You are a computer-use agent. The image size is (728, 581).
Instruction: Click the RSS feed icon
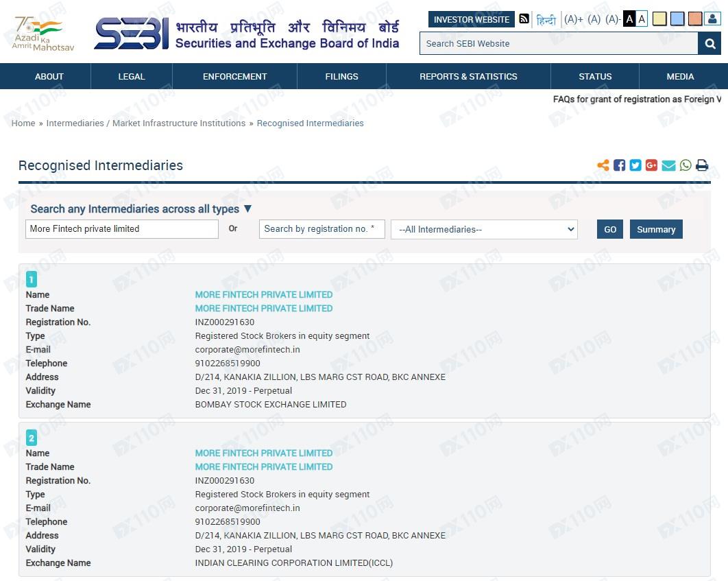(x=524, y=19)
